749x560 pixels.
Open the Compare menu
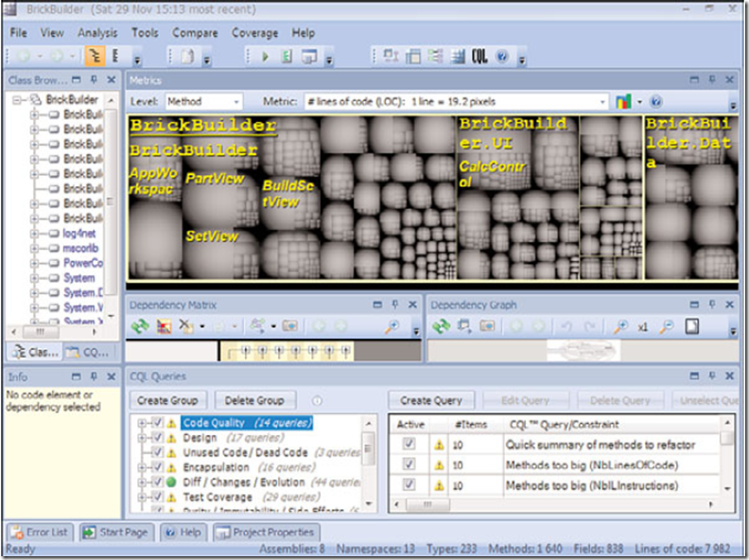point(195,33)
